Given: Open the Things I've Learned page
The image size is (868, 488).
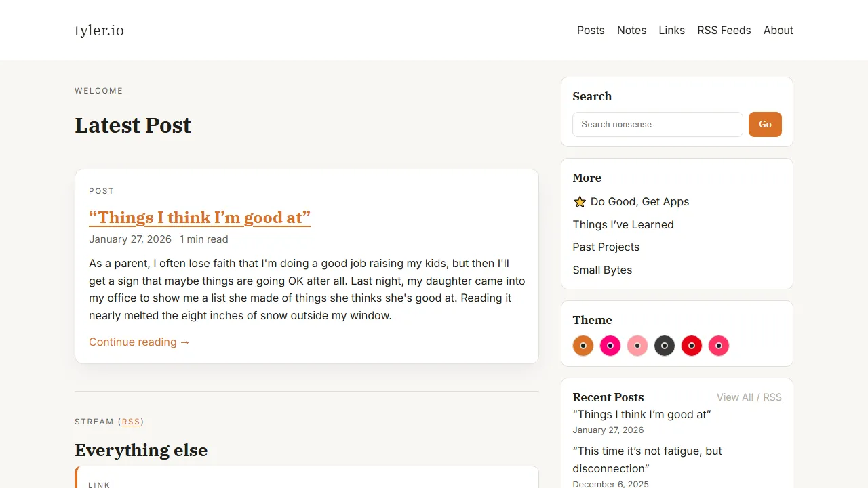Looking at the screenshot, I should click(x=623, y=224).
